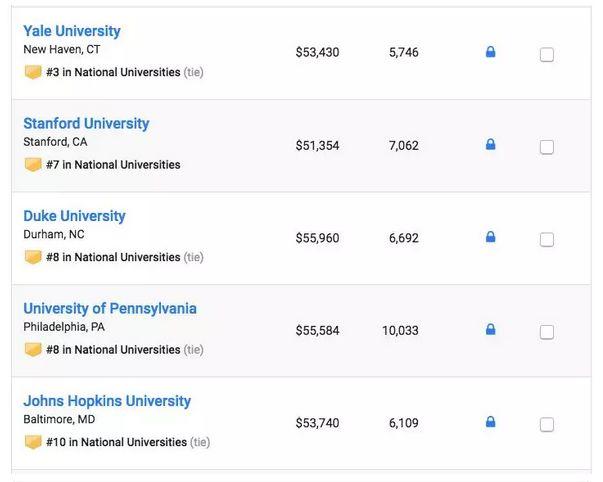Click the ranking badge icon under Stanford University
Viewport: 603px width, 482px height.
(33, 165)
